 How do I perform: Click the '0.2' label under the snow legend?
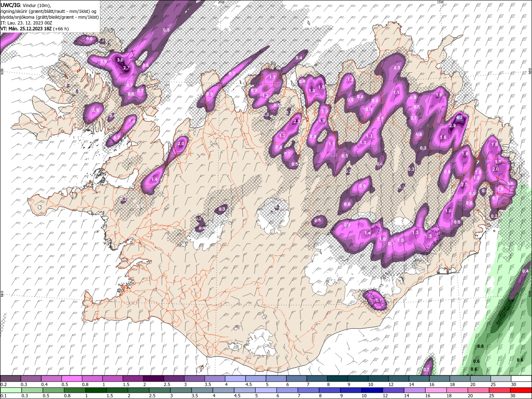[3, 384]
